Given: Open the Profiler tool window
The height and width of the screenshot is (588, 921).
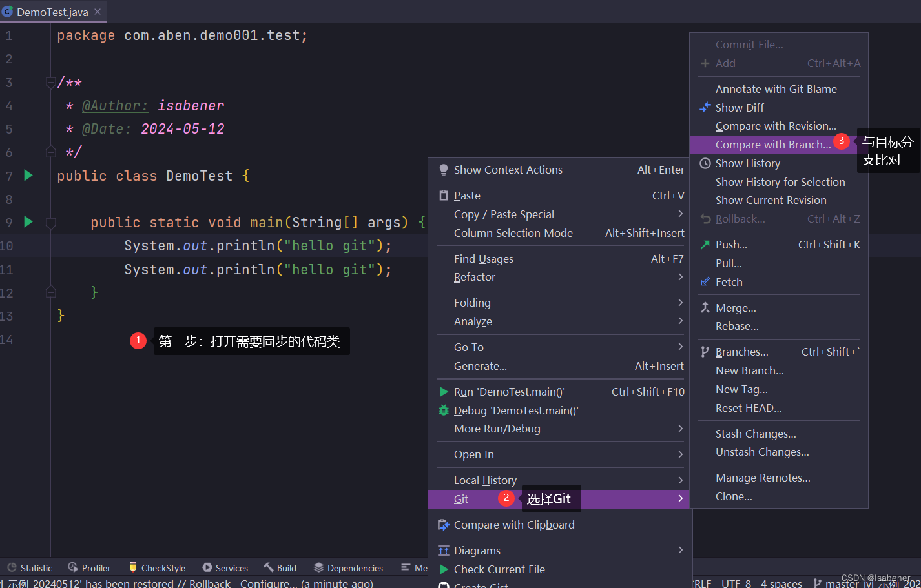Looking at the screenshot, I should pyautogui.click(x=89, y=568).
